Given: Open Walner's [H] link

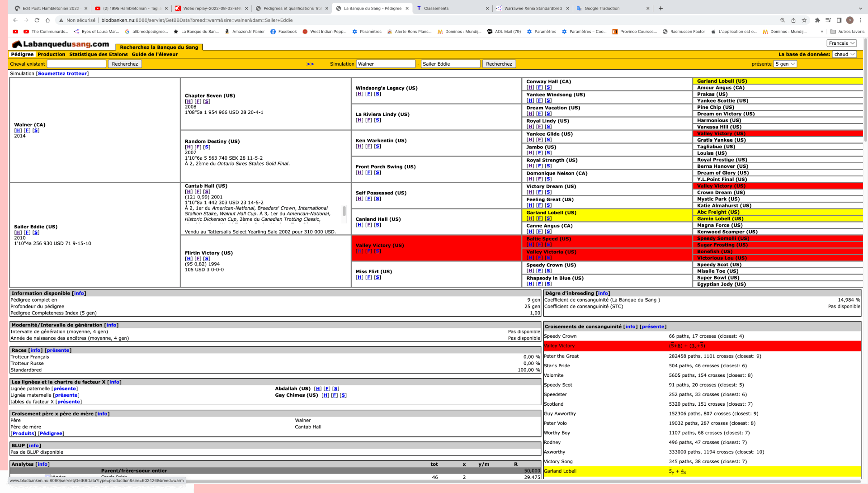Looking at the screenshot, I should (18, 130).
